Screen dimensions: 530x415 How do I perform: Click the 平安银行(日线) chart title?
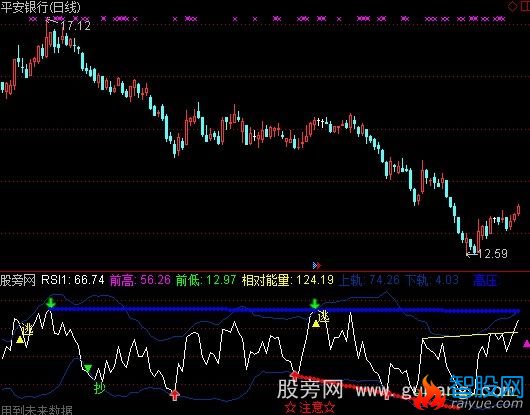coord(41,7)
